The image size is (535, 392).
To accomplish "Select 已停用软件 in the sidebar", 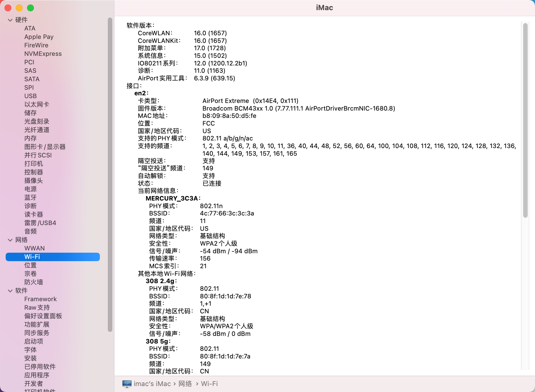I will tap(40, 367).
